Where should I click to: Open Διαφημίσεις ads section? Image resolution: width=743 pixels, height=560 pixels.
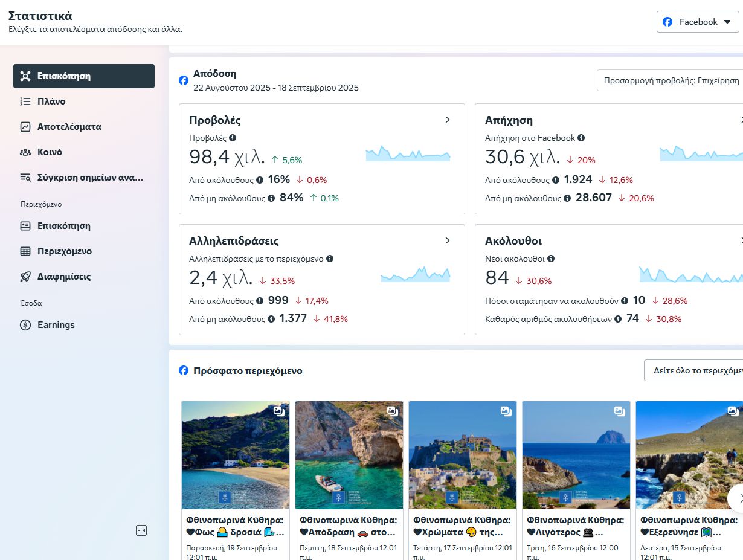point(84,277)
